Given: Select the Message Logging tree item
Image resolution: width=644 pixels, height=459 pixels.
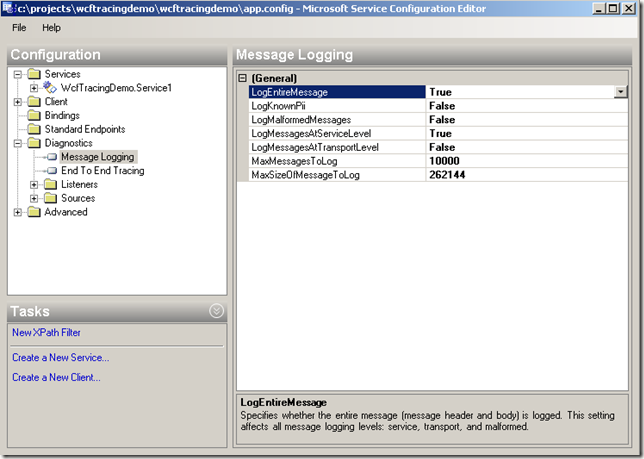Looking at the screenshot, I should pyautogui.click(x=98, y=157).
